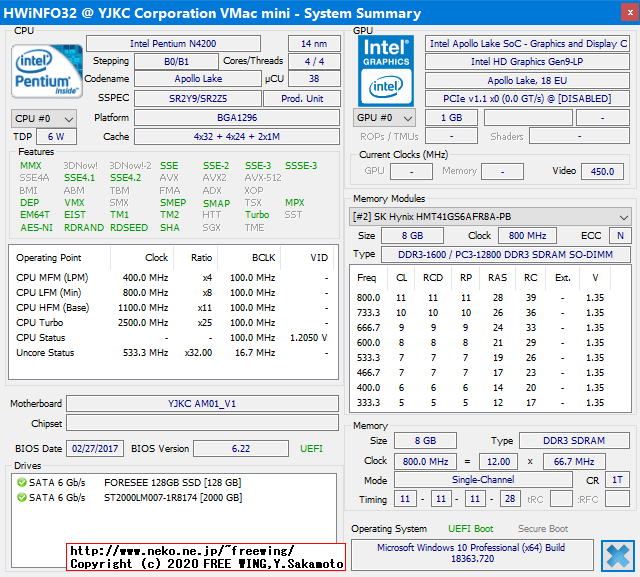Click the BIOS Version 6.22 field
The height and width of the screenshot is (577, 640).
pos(241,448)
